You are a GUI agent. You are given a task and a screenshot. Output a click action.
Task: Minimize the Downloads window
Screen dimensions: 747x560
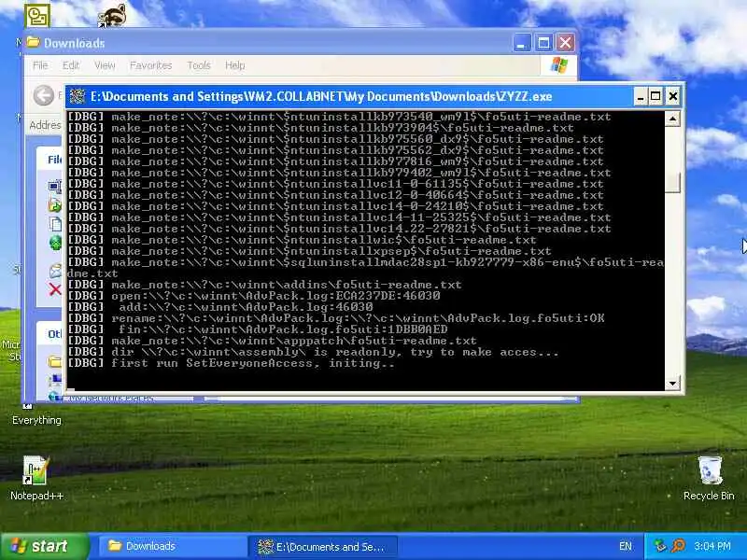(x=522, y=43)
